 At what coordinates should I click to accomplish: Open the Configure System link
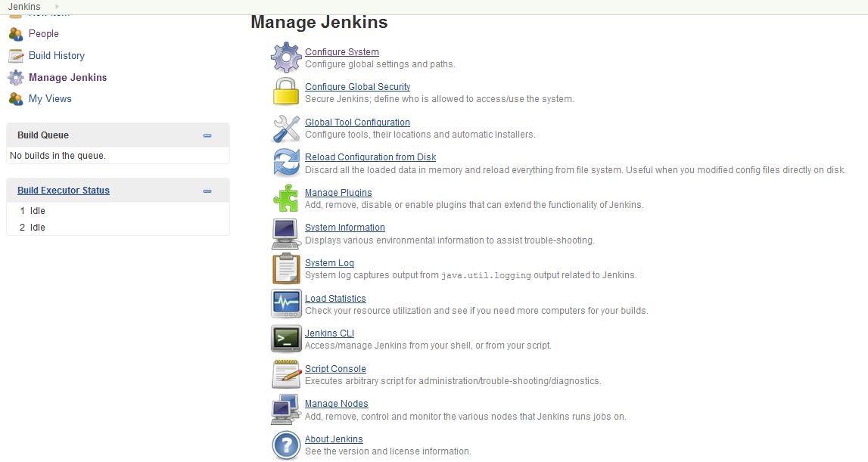342,52
